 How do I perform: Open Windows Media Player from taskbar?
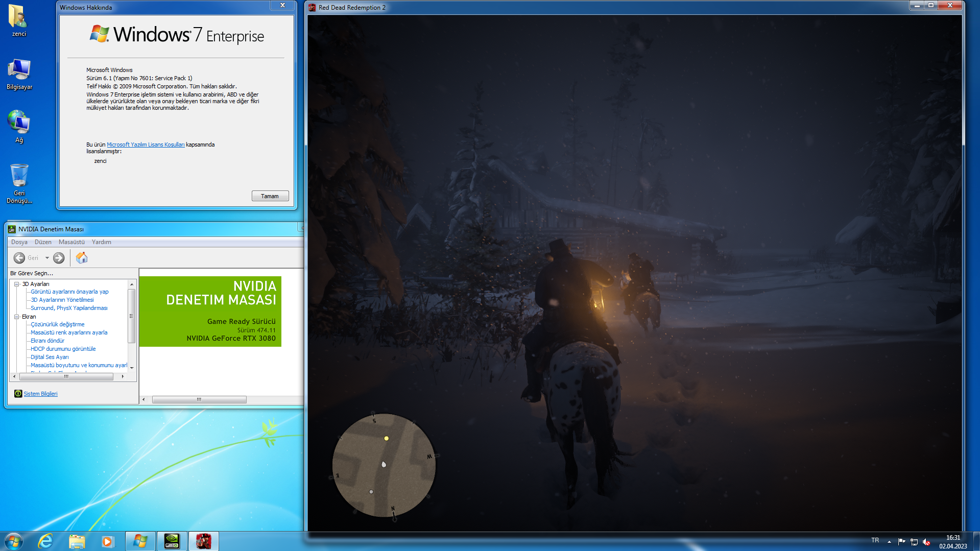point(107,541)
